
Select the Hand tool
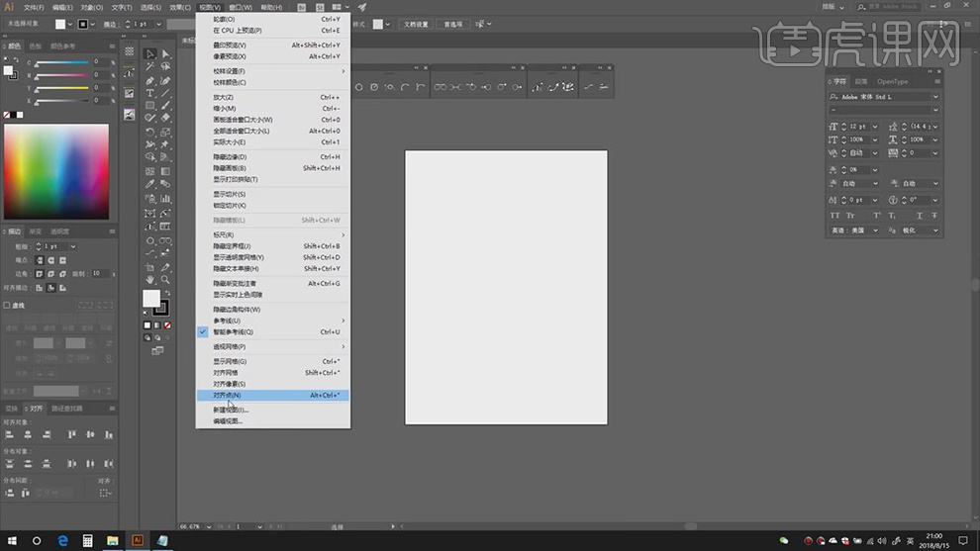(x=149, y=280)
